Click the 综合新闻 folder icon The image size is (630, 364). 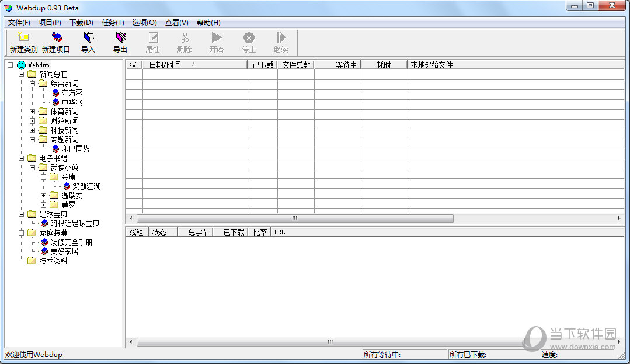tap(43, 83)
